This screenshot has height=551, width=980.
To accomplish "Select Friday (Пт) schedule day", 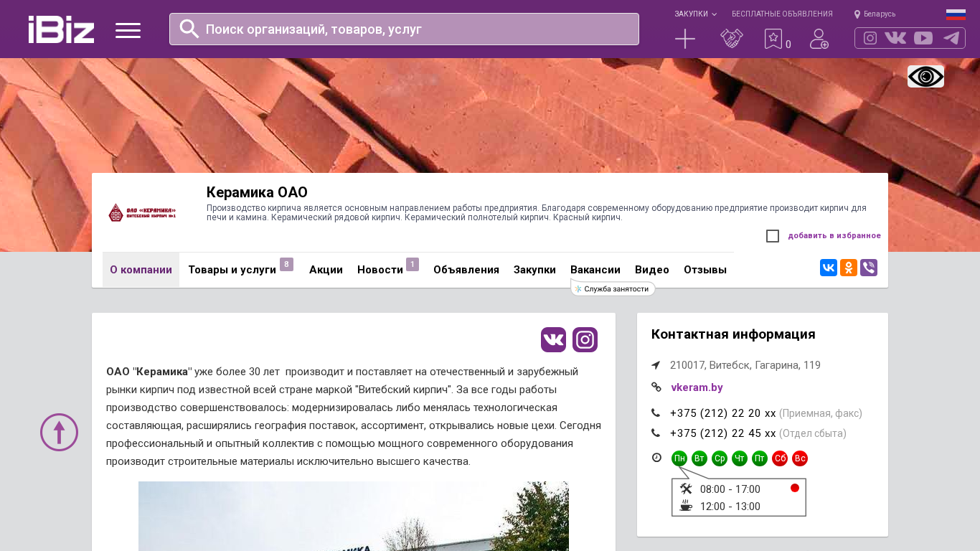I will point(760,458).
